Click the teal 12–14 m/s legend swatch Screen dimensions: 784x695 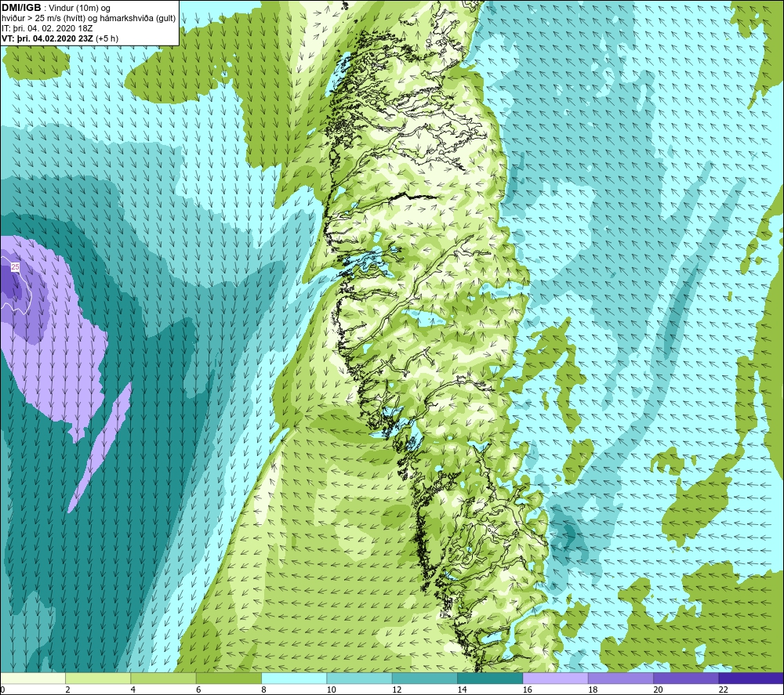pyautogui.click(x=424, y=678)
